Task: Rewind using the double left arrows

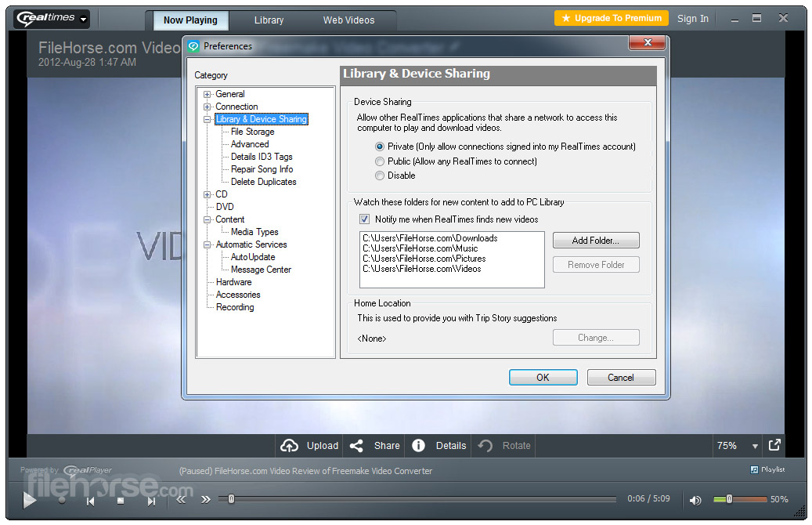Action: coord(181,500)
